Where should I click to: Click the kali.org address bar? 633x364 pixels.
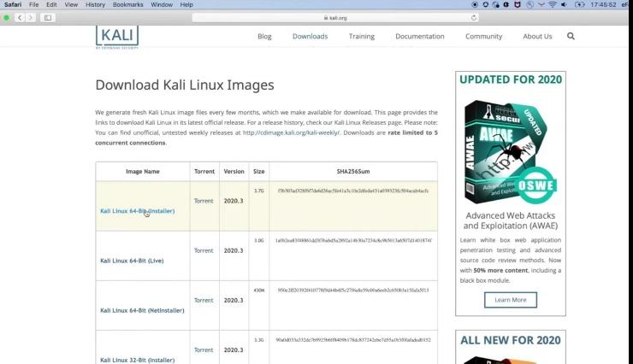pos(335,18)
